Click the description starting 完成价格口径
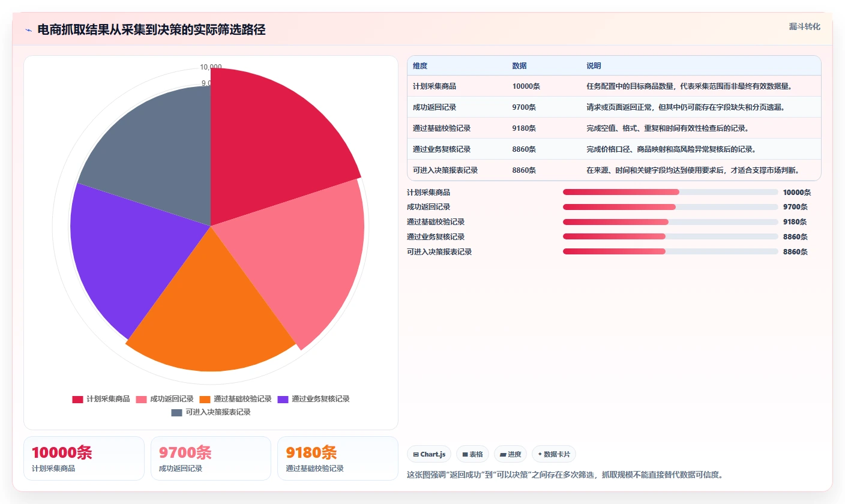 672,149
